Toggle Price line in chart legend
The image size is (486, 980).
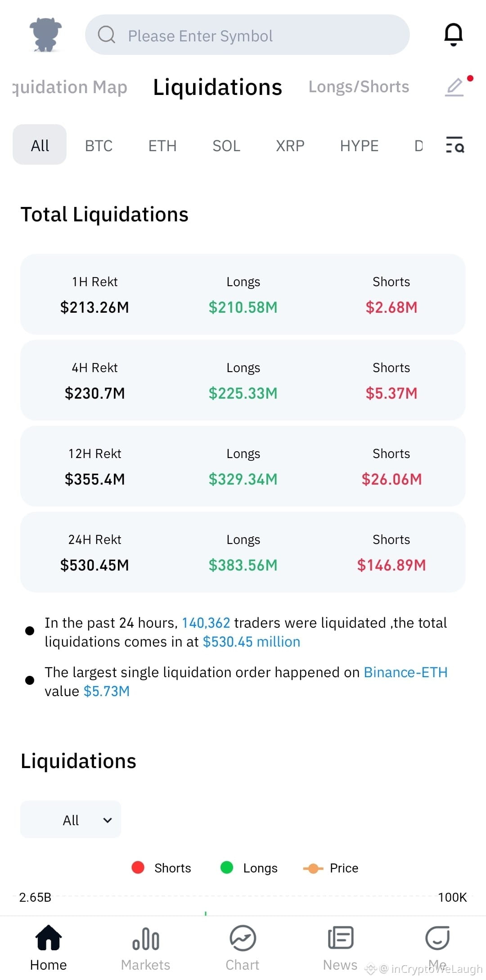[331, 868]
